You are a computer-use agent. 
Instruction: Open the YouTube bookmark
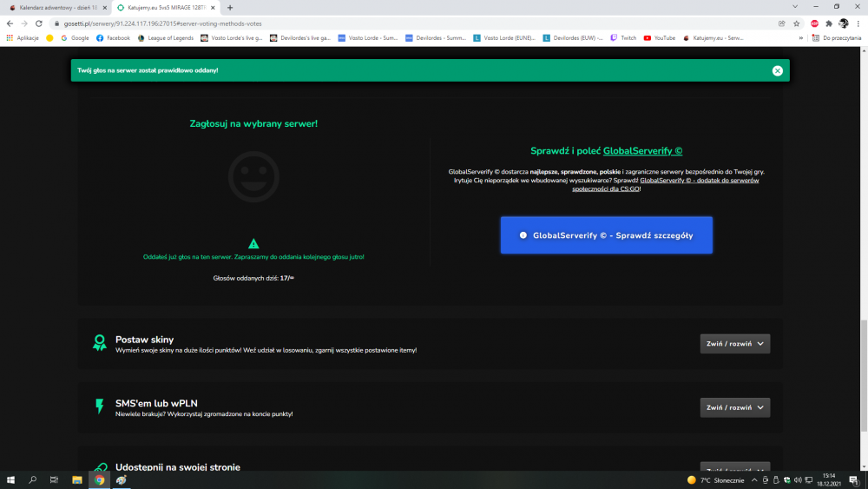click(660, 38)
